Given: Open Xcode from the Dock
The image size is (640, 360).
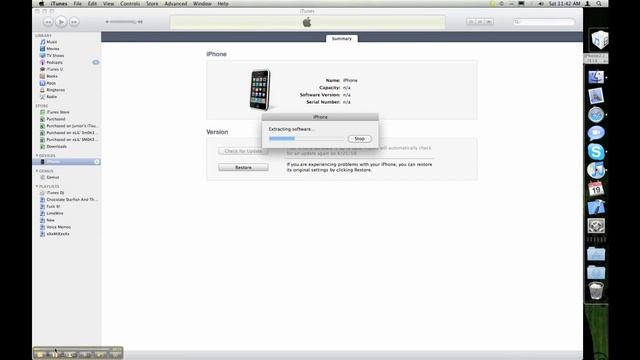Looking at the screenshot, I should 596,207.
